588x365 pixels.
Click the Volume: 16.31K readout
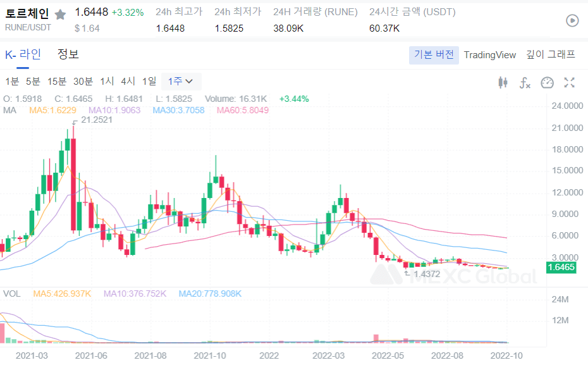click(236, 99)
